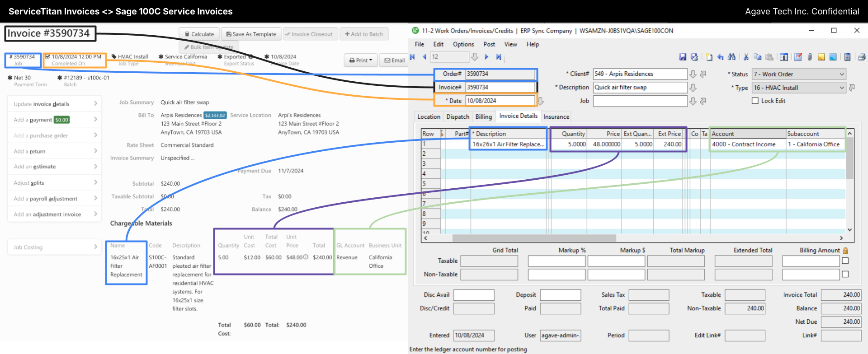This screenshot has height=354, width=868.
Task: Open the File menu
Action: 420,44
